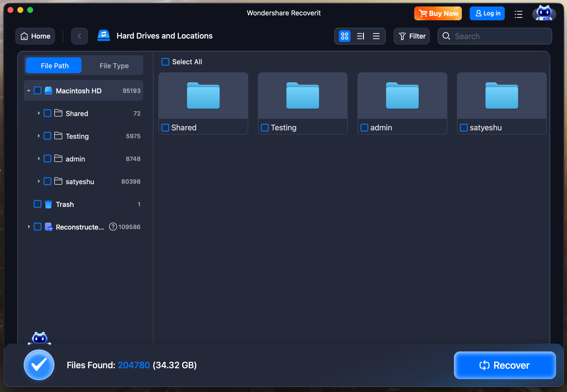Open the hamburger menu icon in title bar
Screen dimensions: 567x392
click(519, 14)
